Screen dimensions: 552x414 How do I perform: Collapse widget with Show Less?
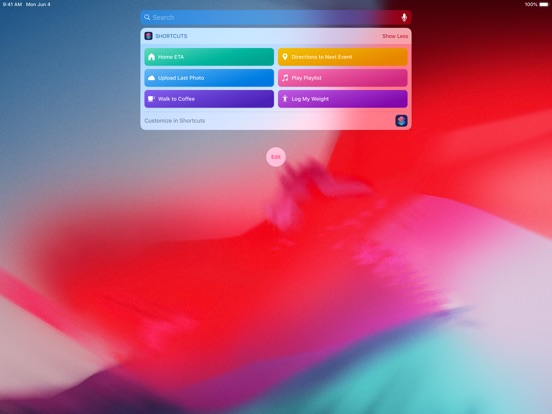395,36
